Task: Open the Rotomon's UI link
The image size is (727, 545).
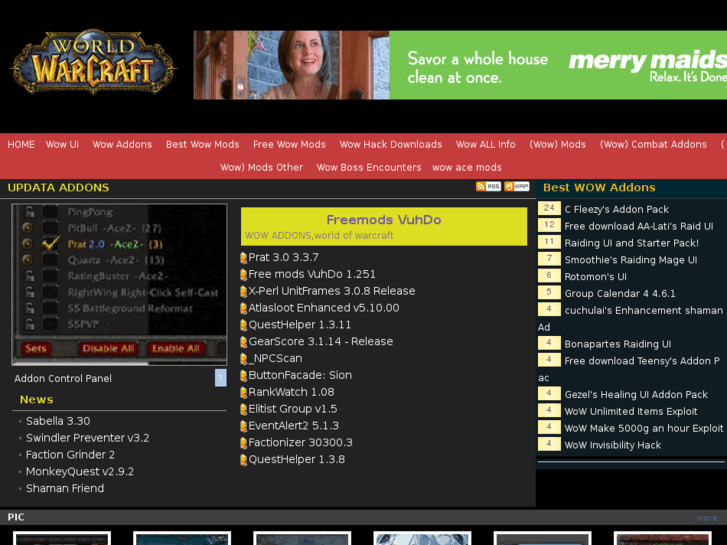Action: 595,276
